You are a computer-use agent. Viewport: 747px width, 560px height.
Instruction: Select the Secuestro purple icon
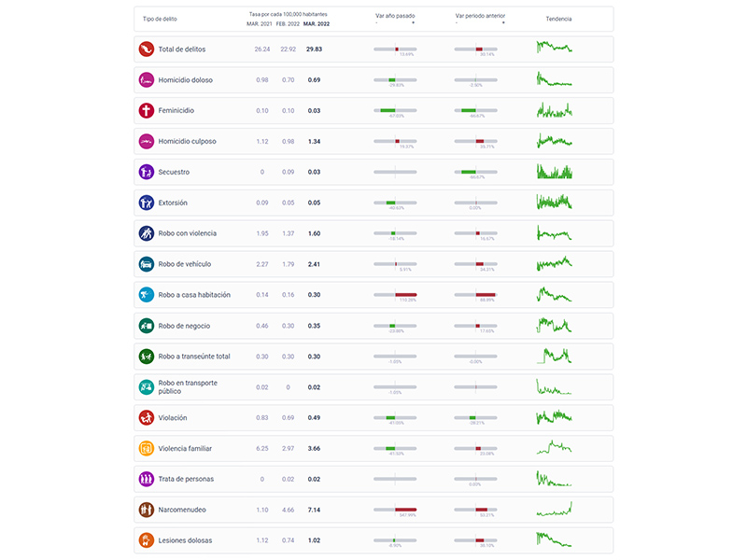click(x=147, y=172)
